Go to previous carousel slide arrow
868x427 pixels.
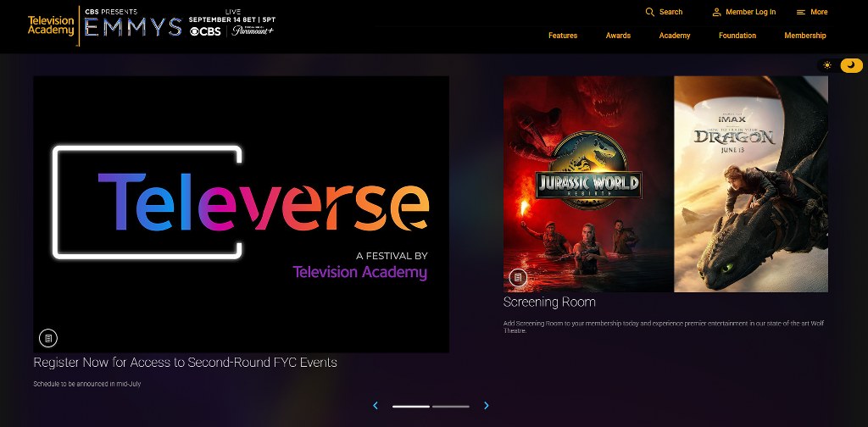coord(376,406)
